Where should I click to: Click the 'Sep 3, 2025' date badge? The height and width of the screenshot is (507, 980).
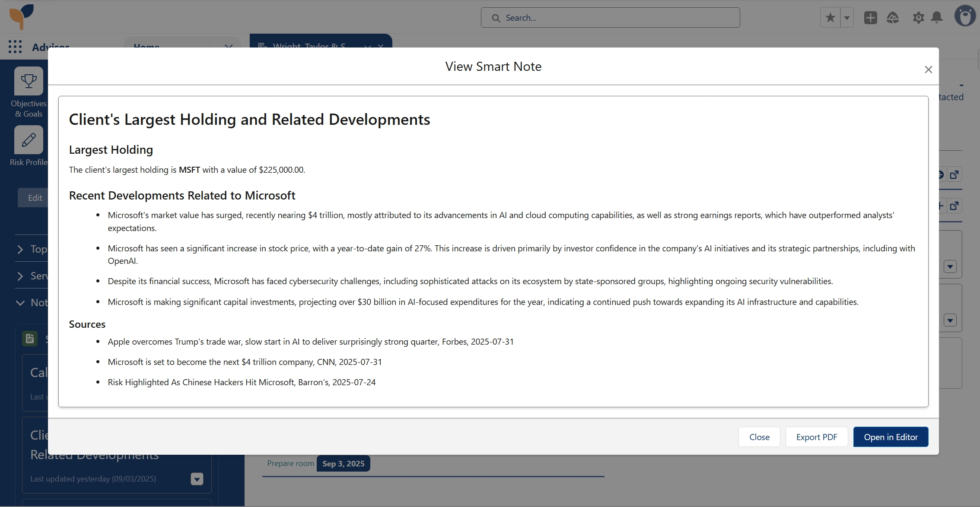point(344,463)
